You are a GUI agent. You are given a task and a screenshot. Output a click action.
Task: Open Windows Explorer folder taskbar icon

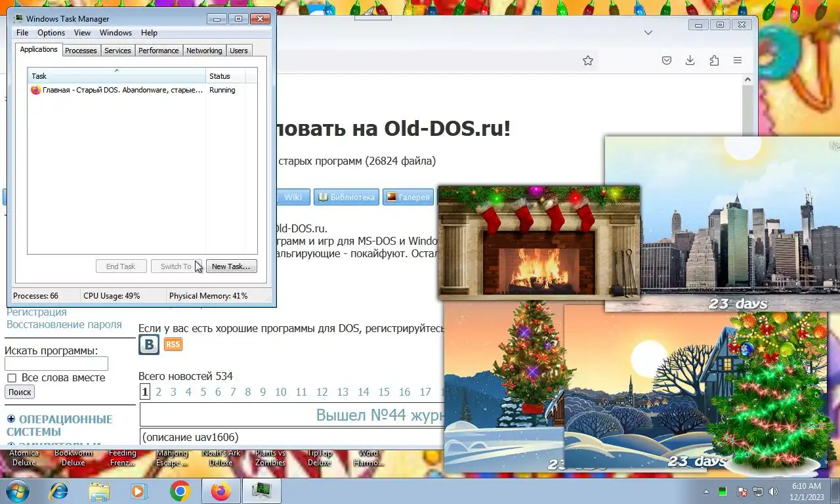99,491
